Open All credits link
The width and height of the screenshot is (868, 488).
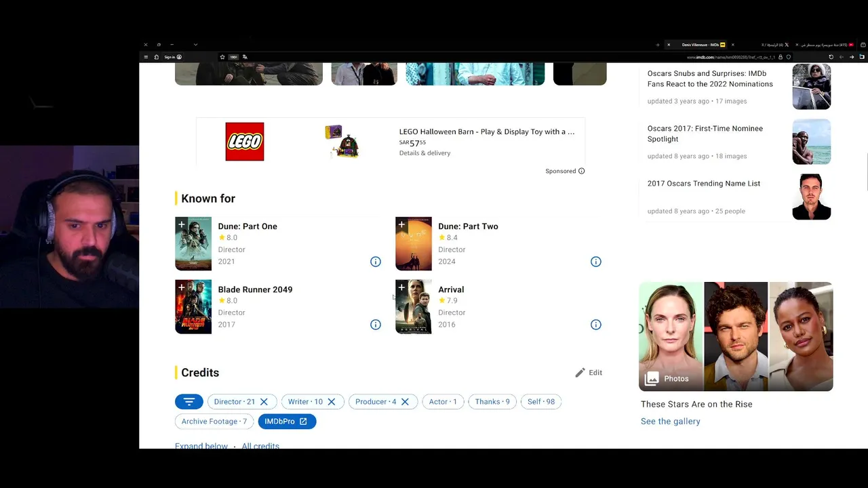click(260, 446)
